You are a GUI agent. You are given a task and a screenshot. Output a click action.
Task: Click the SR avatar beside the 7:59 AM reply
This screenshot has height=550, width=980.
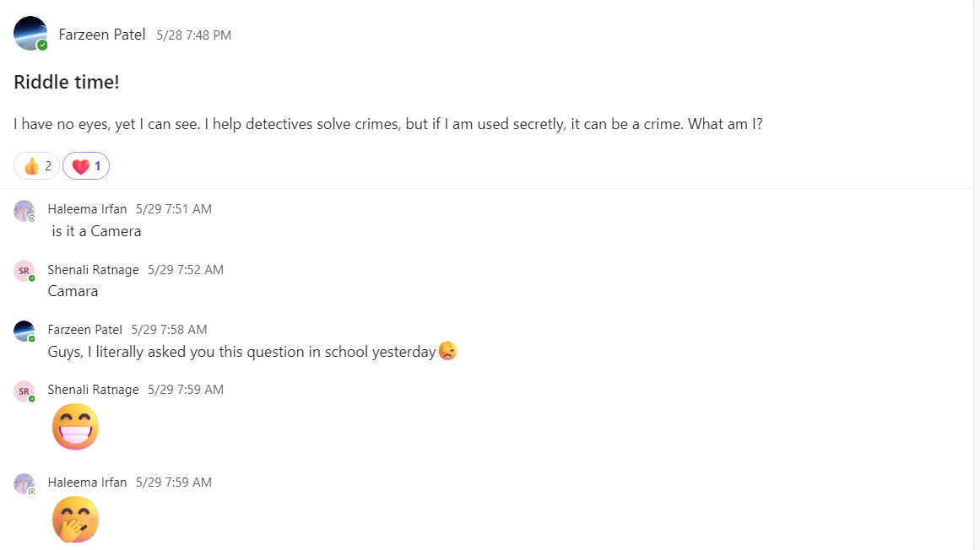24,391
